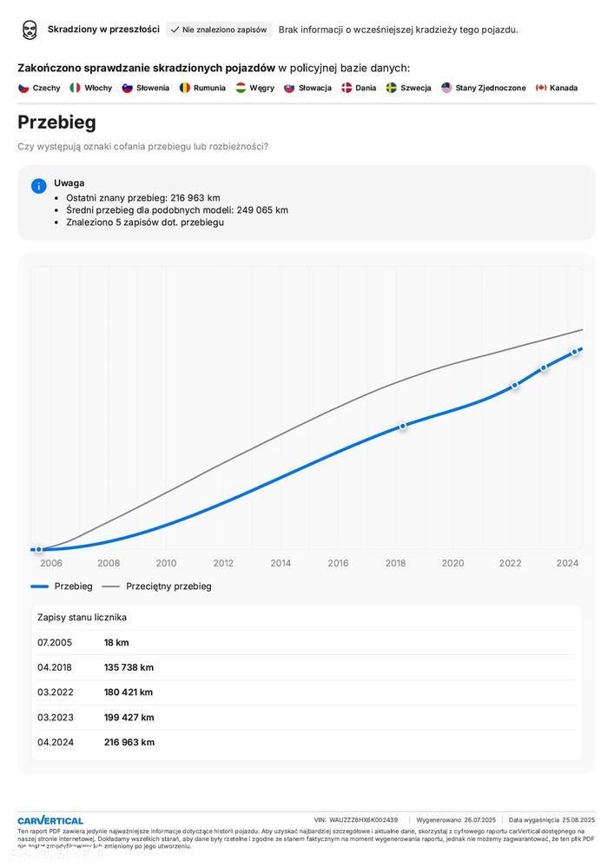Click the United States flag icon
The width and height of the screenshot is (614, 868).
coord(446,88)
